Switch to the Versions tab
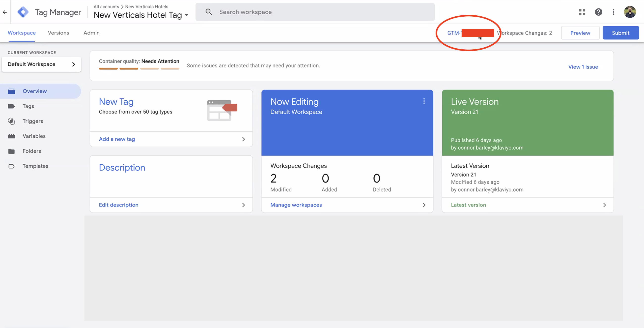This screenshot has width=644, height=328. point(58,33)
